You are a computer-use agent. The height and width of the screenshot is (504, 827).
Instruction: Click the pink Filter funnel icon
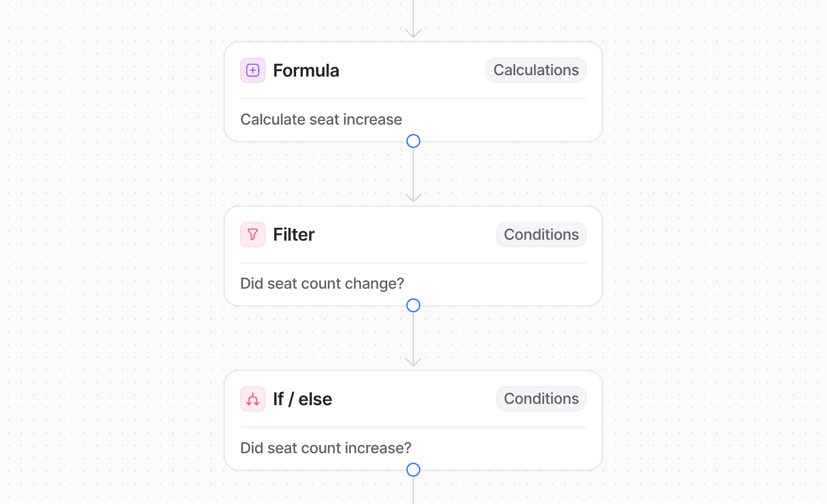click(x=253, y=234)
